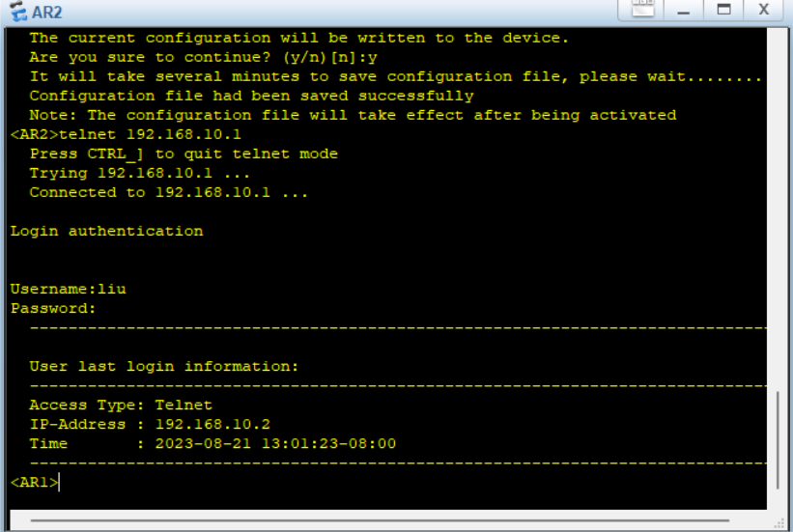Click the "User last login information:" heading

164,366
